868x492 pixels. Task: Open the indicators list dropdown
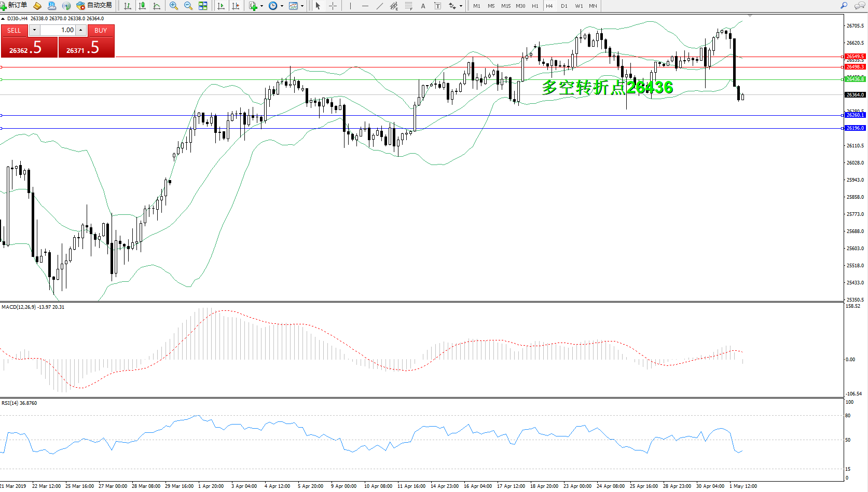[261, 6]
